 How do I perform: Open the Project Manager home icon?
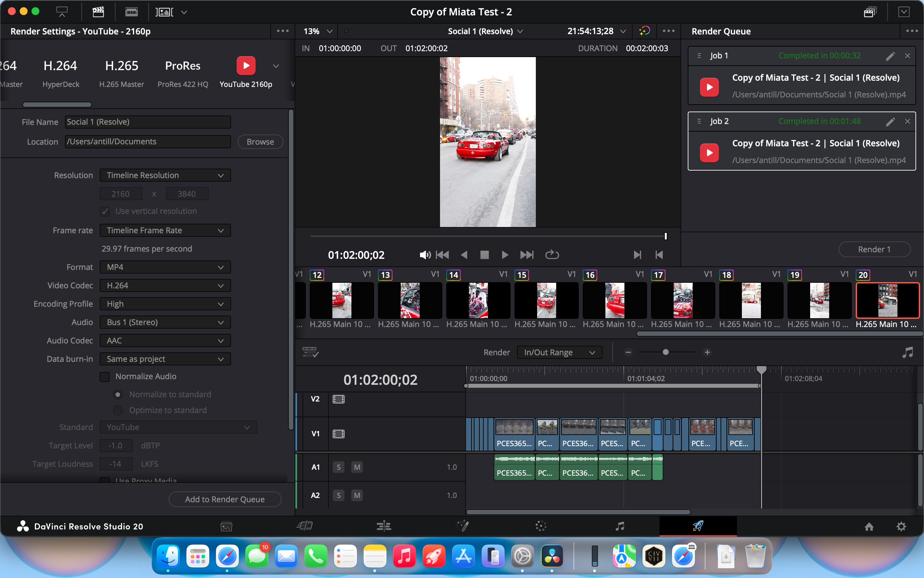click(869, 526)
